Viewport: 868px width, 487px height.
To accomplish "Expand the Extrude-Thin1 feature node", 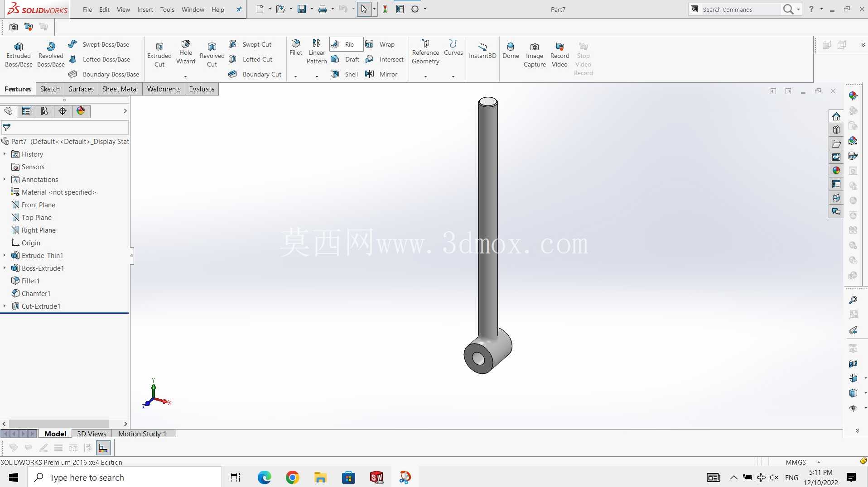I will [5, 255].
